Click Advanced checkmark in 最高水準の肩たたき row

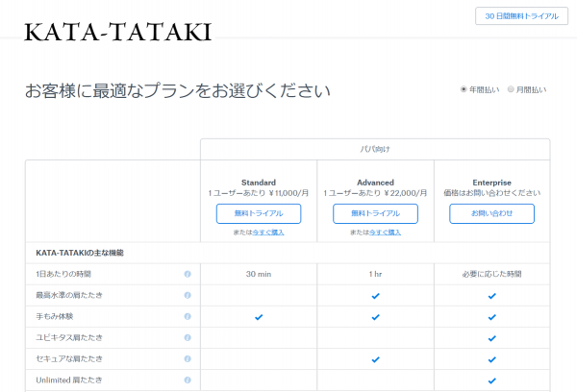(375, 296)
